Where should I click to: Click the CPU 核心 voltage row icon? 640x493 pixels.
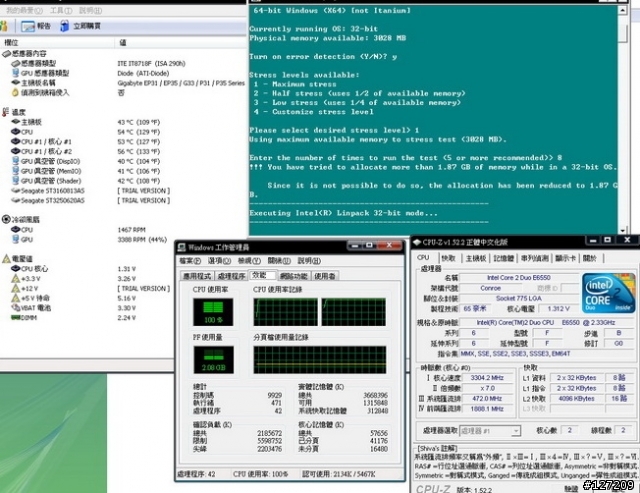point(16,269)
